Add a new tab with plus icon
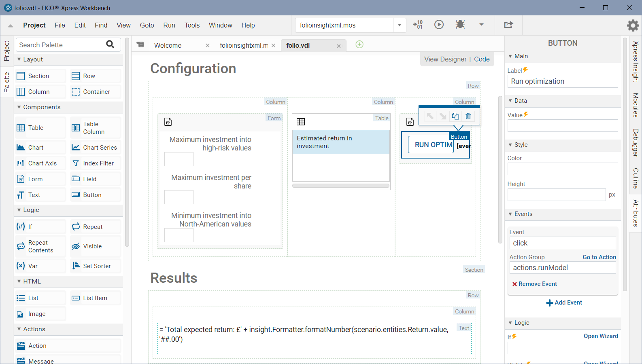Viewport: 642px width, 364px height. coord(359,44)
